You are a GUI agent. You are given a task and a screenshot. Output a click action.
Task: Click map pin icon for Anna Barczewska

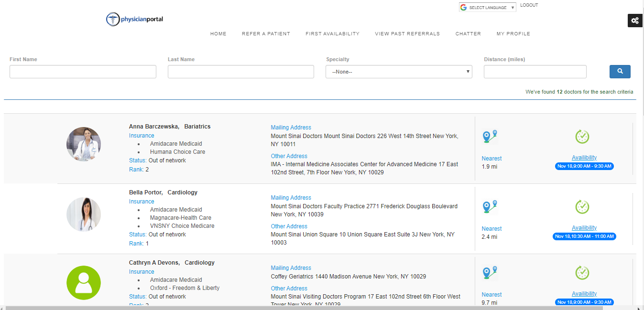pyautogui.click(x=490, y=137)
